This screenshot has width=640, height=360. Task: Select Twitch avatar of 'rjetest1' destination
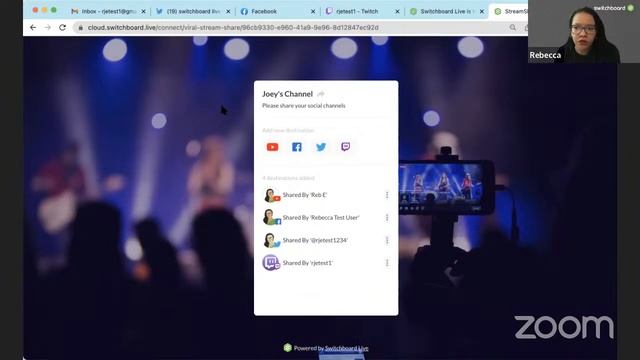[x=271, y=263]
